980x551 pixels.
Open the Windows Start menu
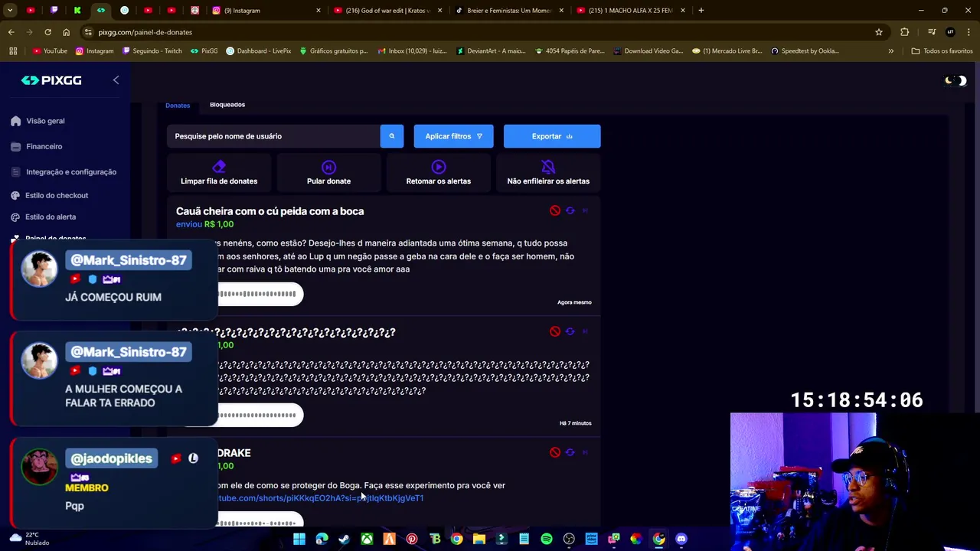pos(299,539)
